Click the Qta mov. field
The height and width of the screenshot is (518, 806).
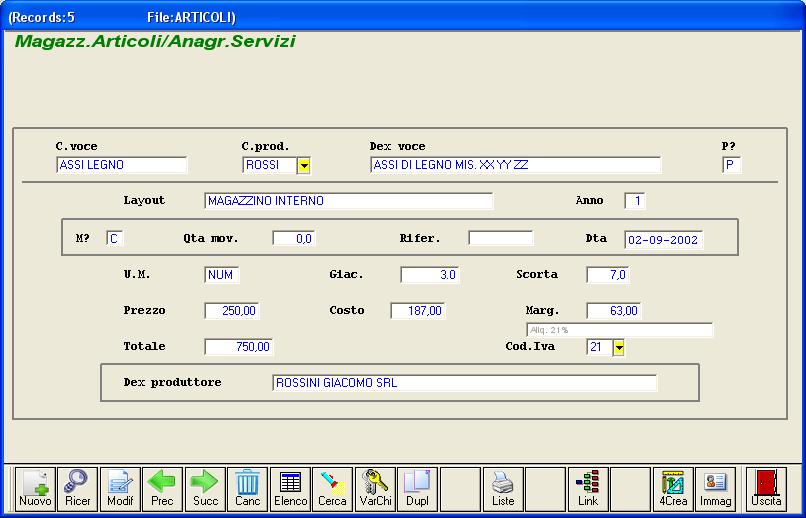[x=294, y=238]
